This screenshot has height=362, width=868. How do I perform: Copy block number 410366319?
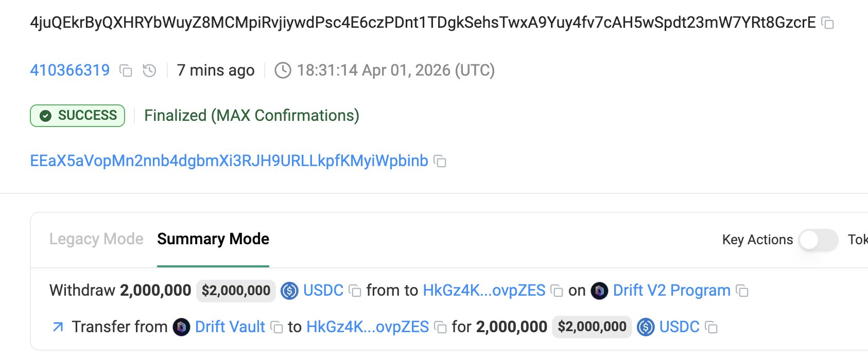pyautogui.click(x=126, y=70)
